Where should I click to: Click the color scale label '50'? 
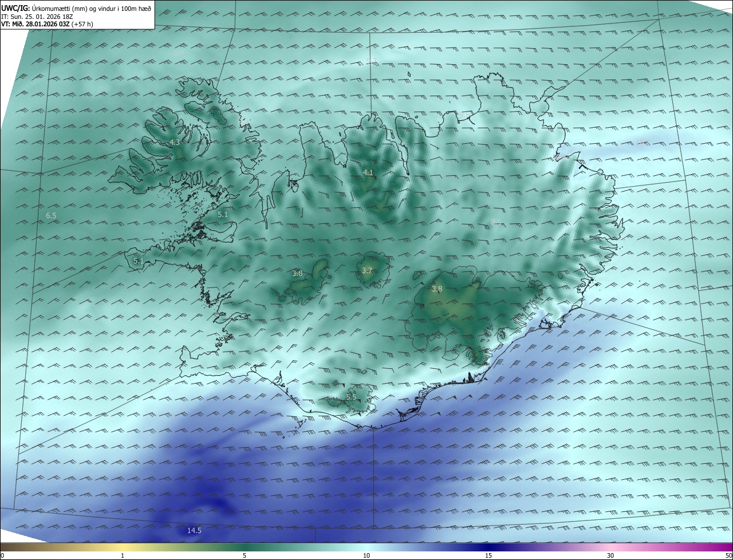click(x=728, y=555)
